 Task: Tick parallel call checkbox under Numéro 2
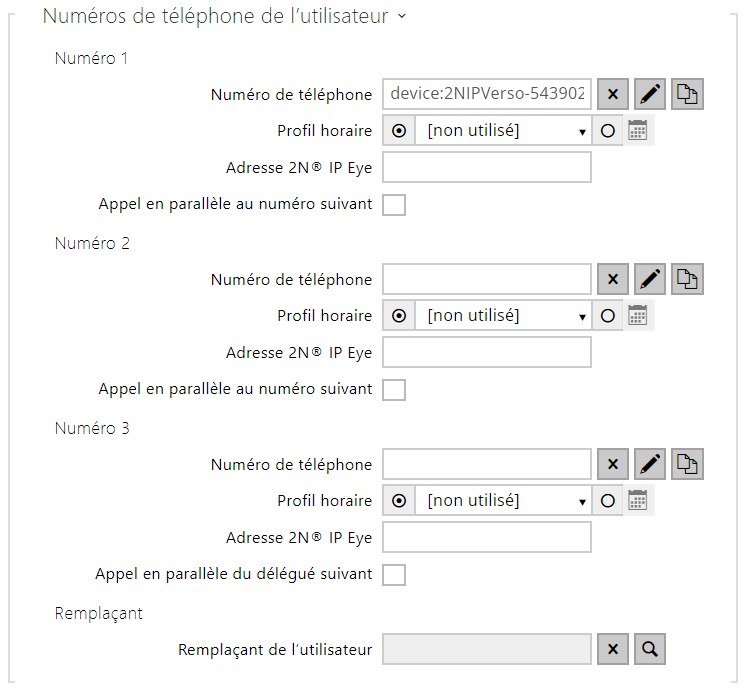tap(394, 390)
